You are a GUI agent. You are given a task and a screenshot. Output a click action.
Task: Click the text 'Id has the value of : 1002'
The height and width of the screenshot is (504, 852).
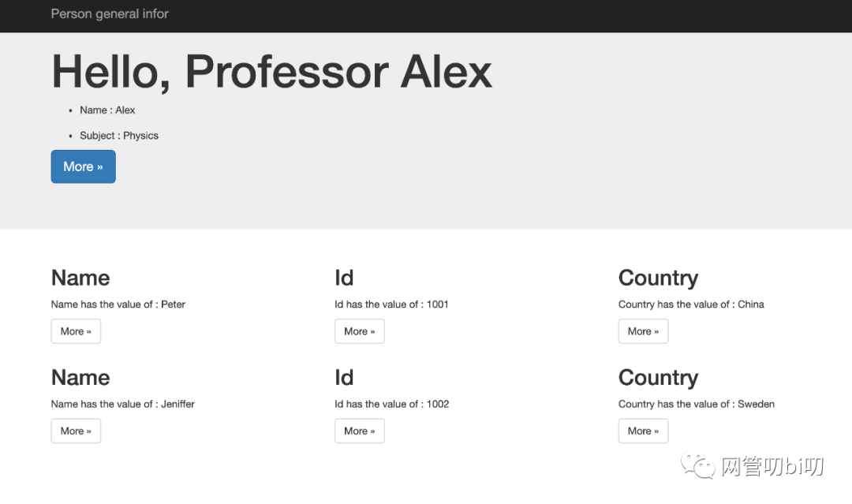(x=392, y=404)
